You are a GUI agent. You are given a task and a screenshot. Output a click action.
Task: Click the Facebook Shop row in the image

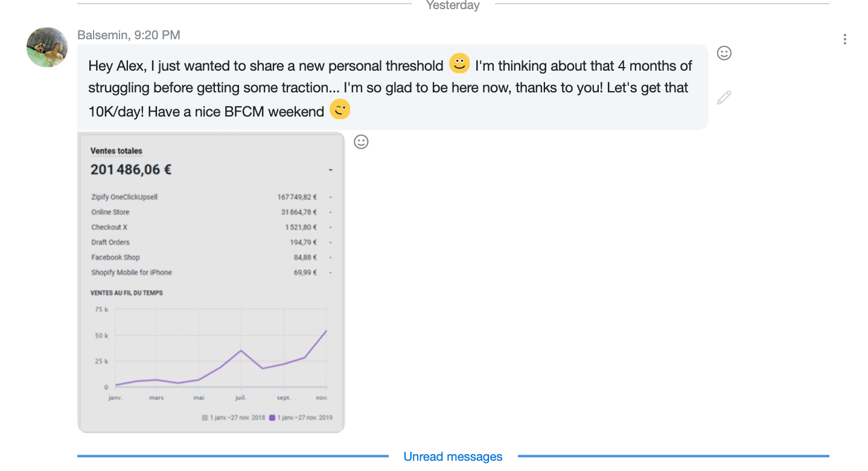pos(115,257)
